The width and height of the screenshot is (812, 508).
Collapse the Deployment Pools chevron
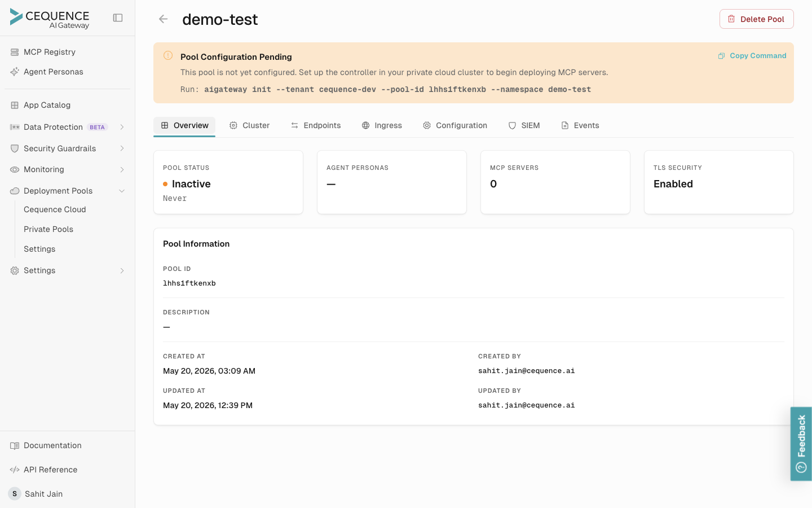122,191
